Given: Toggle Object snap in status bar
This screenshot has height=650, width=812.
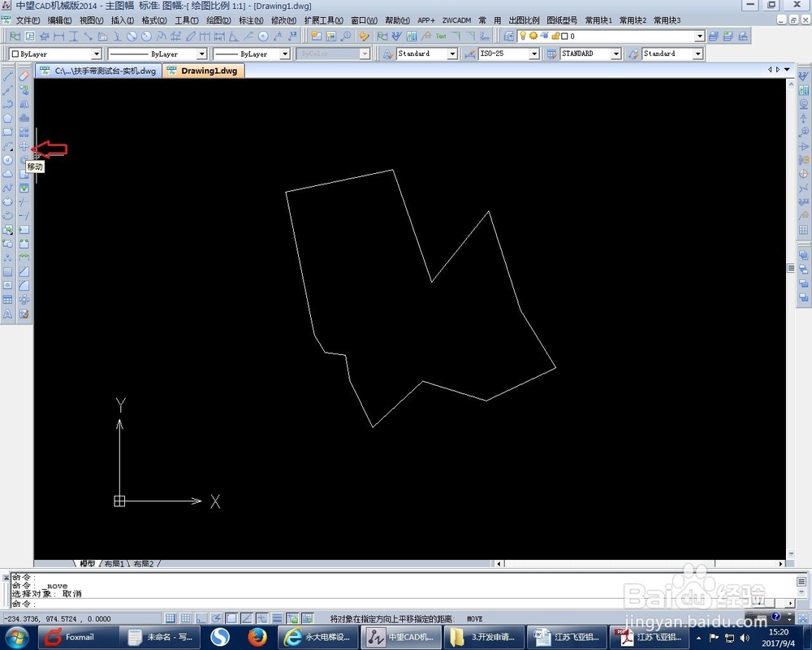Looking at the screenshot, I should pyautogui.click(x=231, y=618).
